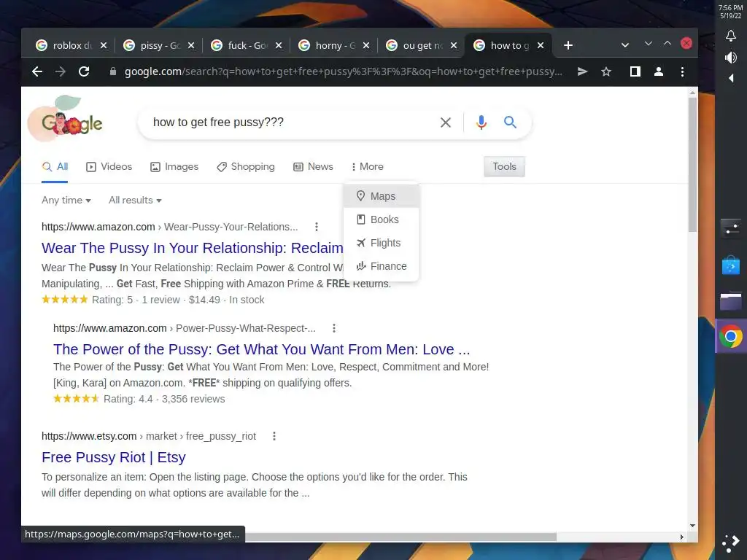The width and height of the screenshot is (747, 560).
Task: Click inside the Google search text field
Action: point(290,122)
